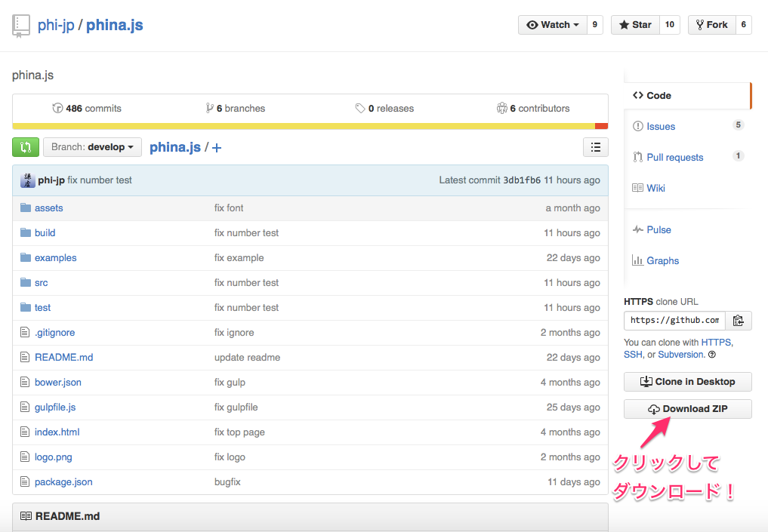Open Graphs from the sidebar icon
Viewport: 768px width, 532px height.
655,260
